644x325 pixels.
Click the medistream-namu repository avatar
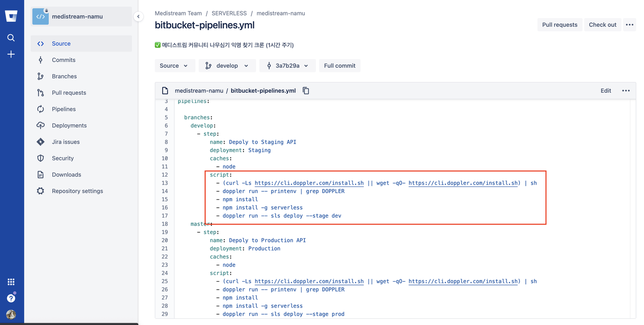coord(41,16)
